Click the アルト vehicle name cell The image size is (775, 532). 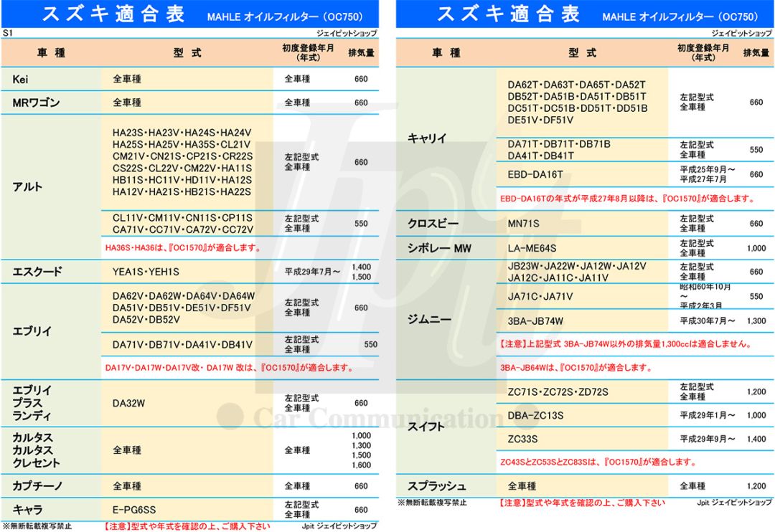pyautogui.click(x=27, y=186)
